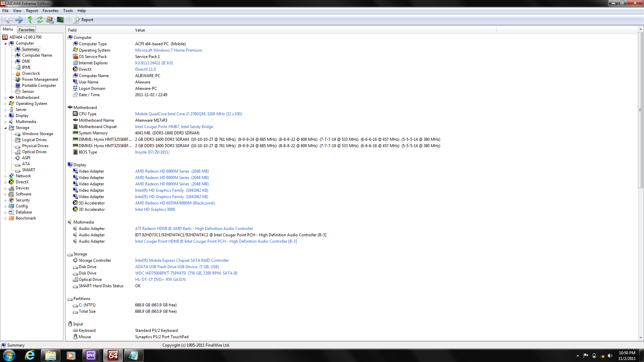Image resolution: width=644 pixels, height=362 pixels.
Task: Select Optical Drives tree item
Action: click(x=34, y=152)
